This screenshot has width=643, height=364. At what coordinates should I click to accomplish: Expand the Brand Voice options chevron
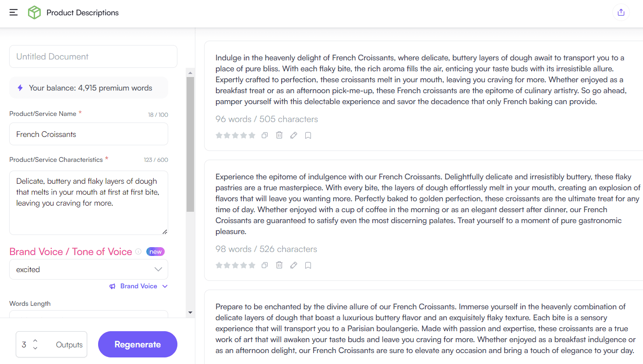(x=165, y=286)
